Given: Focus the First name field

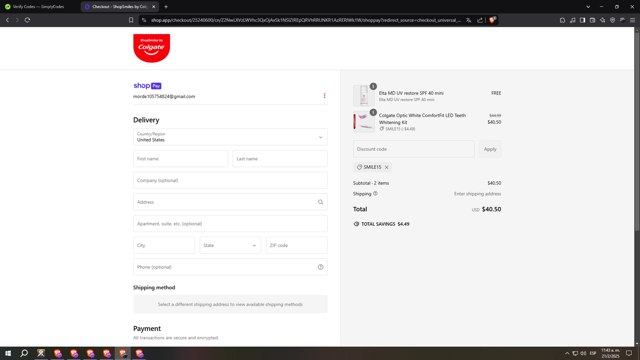Looking at the screenshot, I should 180,159.
